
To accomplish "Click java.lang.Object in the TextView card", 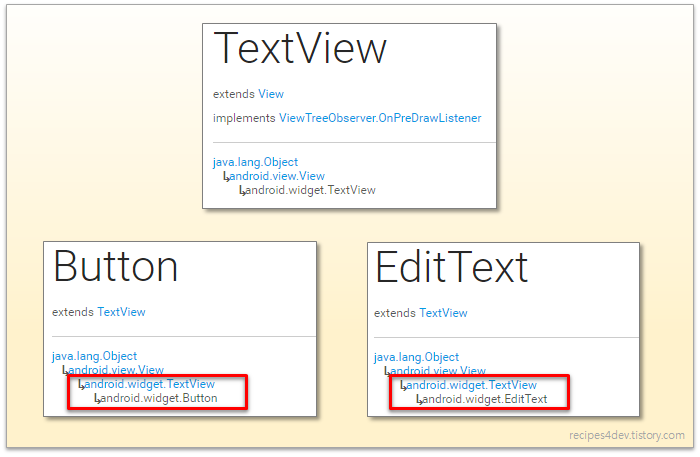I will pyautogui.click(x=255, y=162).
